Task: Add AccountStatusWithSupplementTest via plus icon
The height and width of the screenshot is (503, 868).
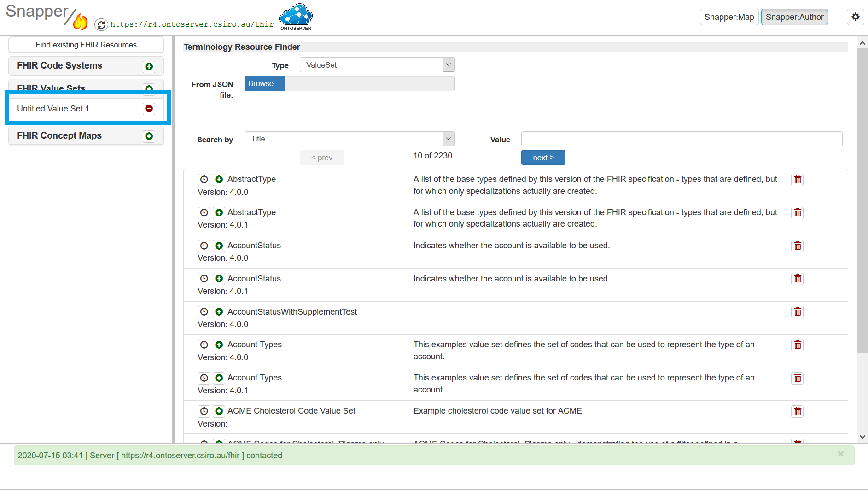Action: click(x=219, y=312)
